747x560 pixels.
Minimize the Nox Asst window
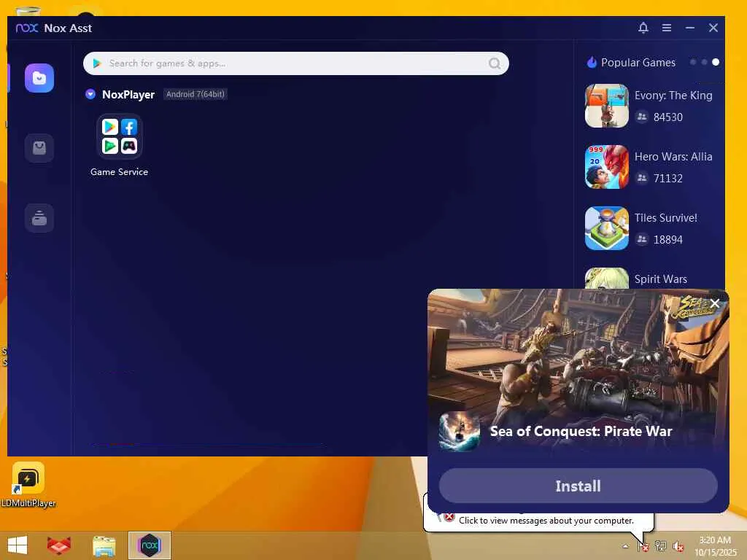[x=690, y=28]
